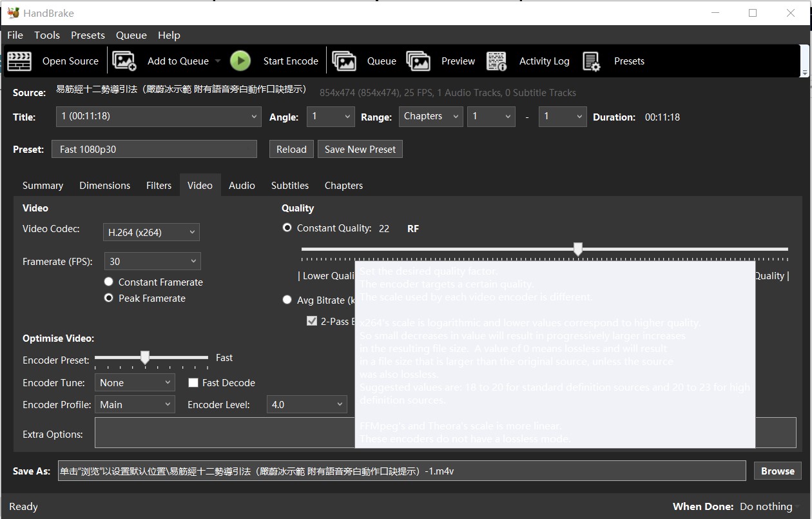Open the Preset selection dropdown
This screenshot has width=812, height=519.
click(x=154, y=149)
